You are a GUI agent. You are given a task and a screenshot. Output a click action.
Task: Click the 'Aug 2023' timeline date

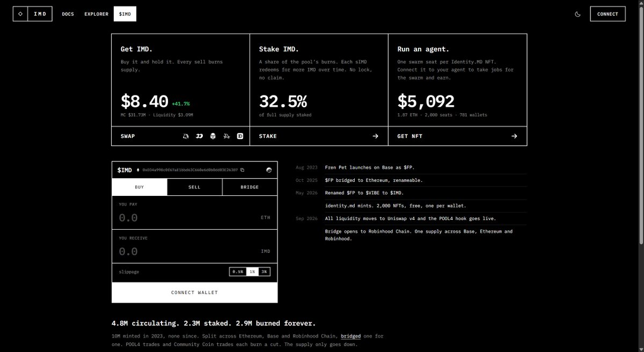[306, 167]
